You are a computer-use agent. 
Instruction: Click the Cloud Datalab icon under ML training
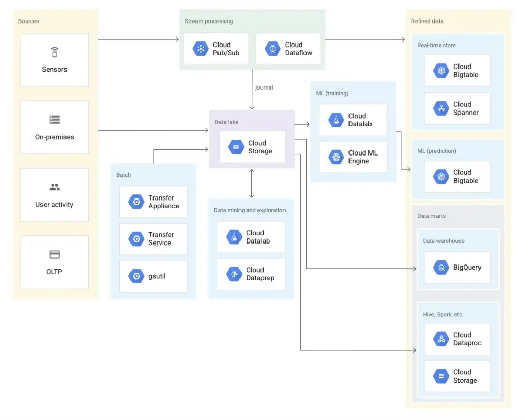pyautogui.click(x=336, y=120)
